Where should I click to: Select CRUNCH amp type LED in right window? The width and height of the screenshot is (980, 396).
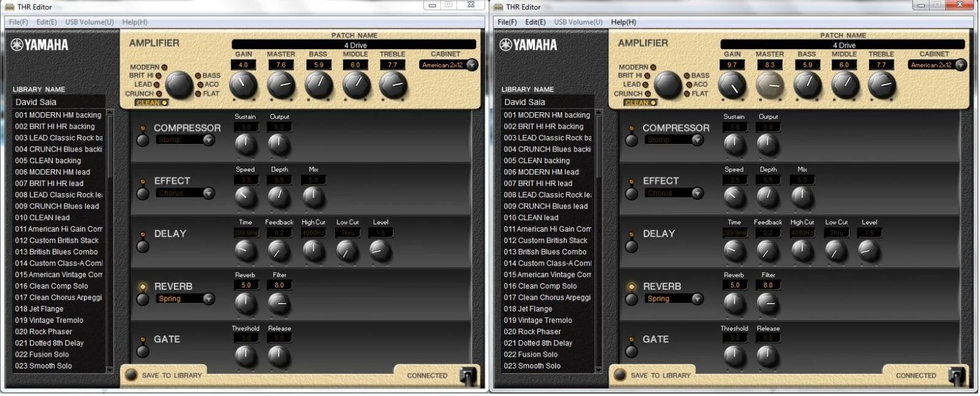click(x=648, y=94)
